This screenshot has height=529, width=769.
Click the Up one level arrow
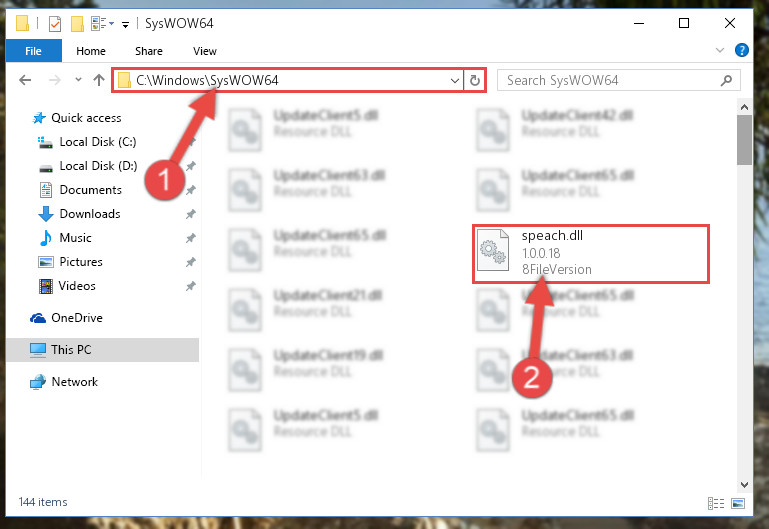(x=99, y=80)
